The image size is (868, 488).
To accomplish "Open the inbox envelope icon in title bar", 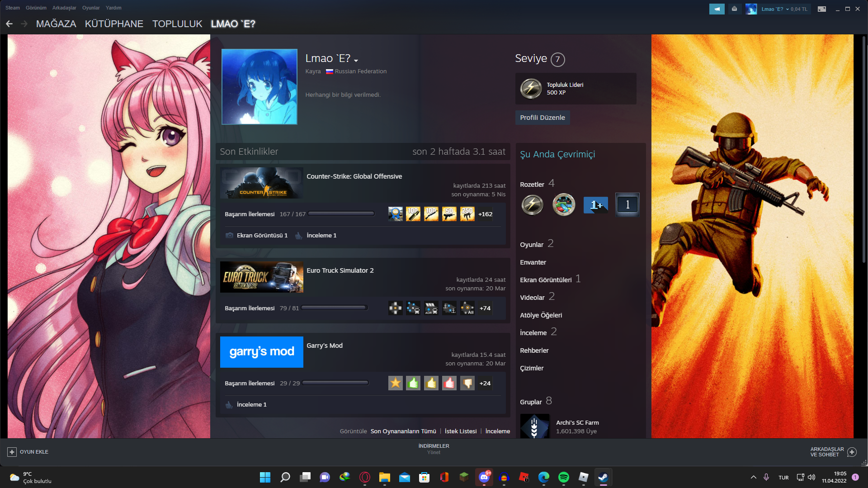I will [x=734, y=9].
